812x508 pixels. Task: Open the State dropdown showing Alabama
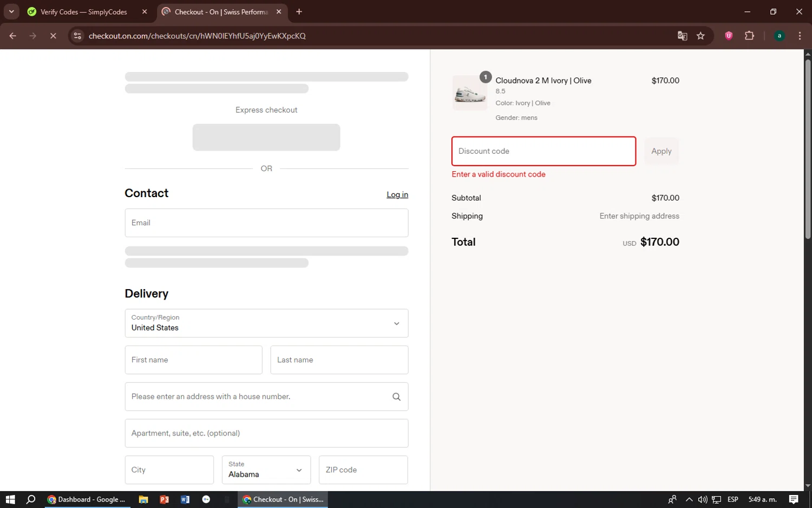click(266, 470)
